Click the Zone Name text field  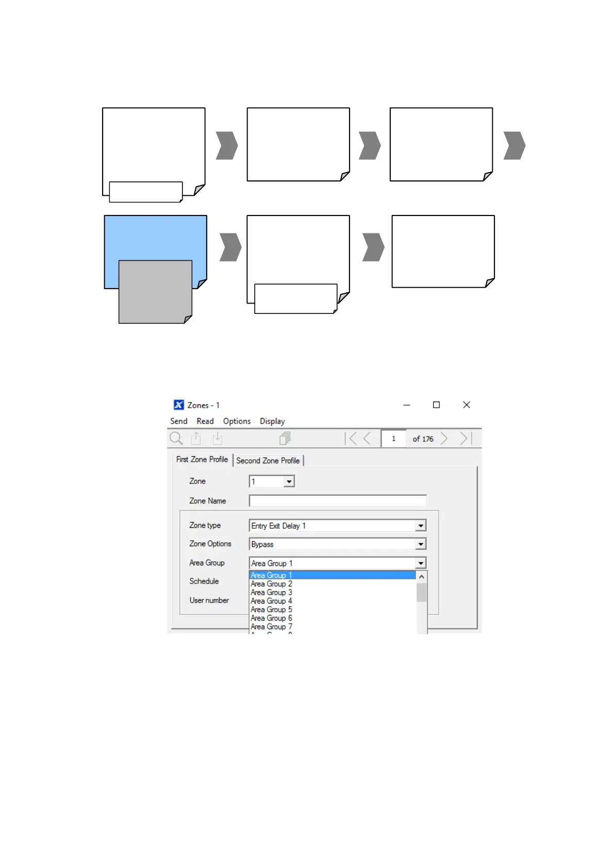(338, 501)
